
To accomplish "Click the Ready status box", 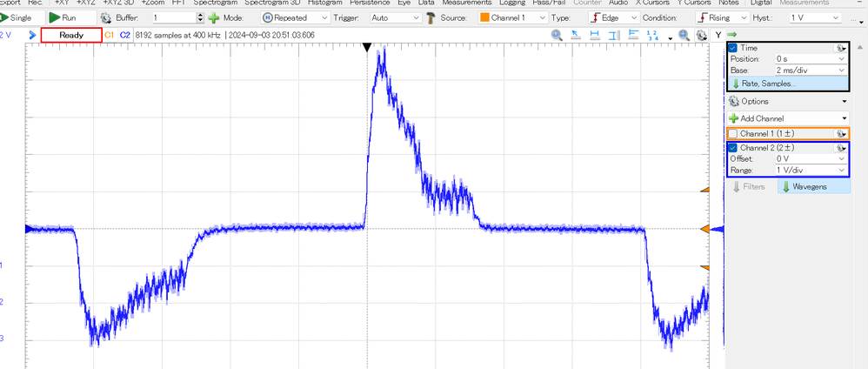I will (x=72, y=35).
